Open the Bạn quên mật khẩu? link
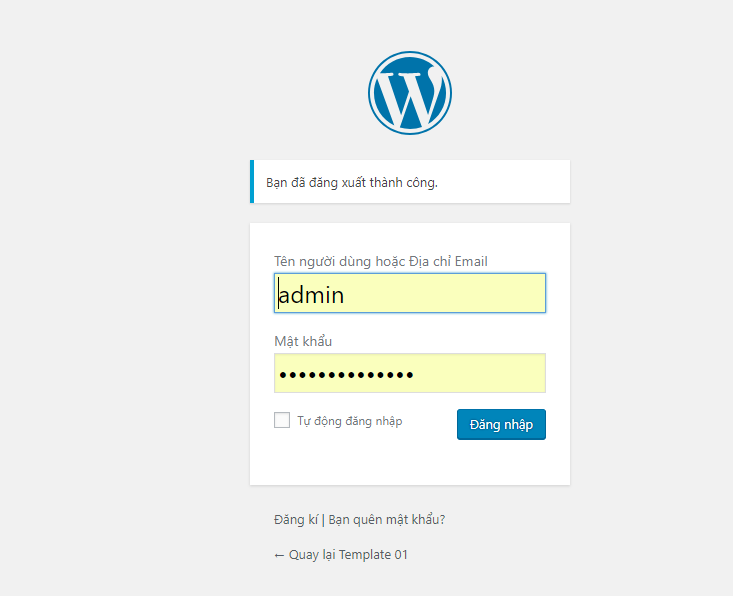The width and height of the screenshot is (733, 596). [387, 519]
